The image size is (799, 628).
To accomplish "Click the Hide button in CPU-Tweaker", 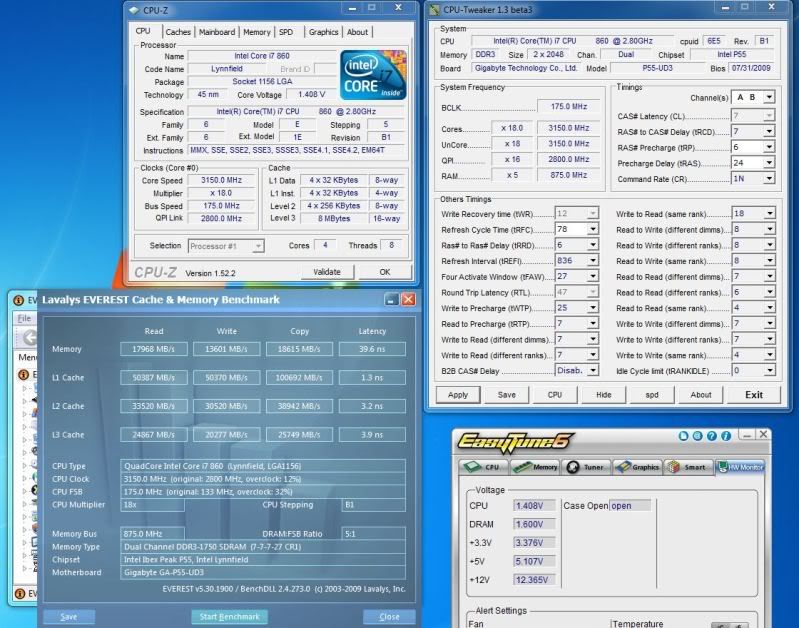I will [603, 395].
